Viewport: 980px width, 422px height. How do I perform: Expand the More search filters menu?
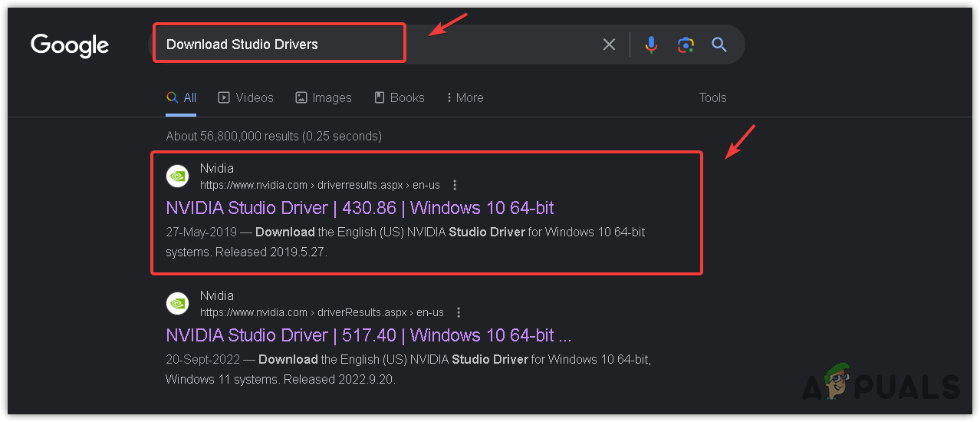pos(465,97)
